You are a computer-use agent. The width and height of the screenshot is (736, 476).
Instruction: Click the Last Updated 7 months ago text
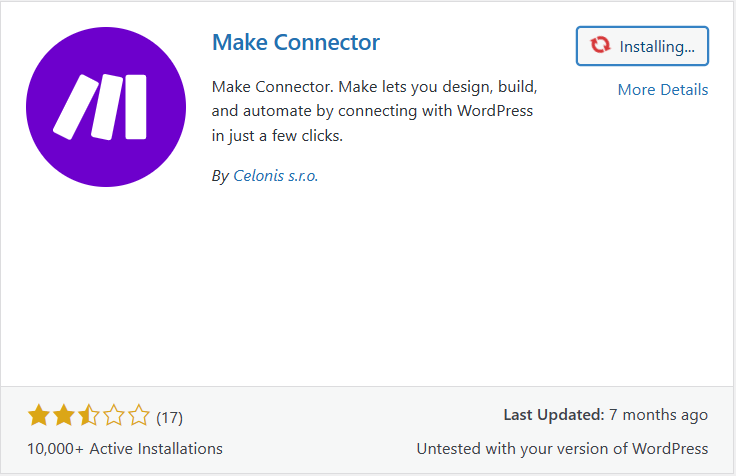coord(606,415)
